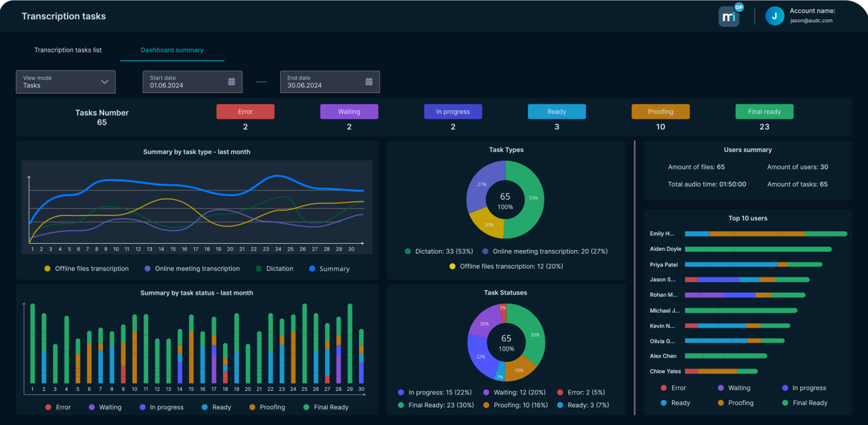The image size is (868, 425).
Task: Click Emily H. bar in Top 10 users
Action: click(765, 234)
